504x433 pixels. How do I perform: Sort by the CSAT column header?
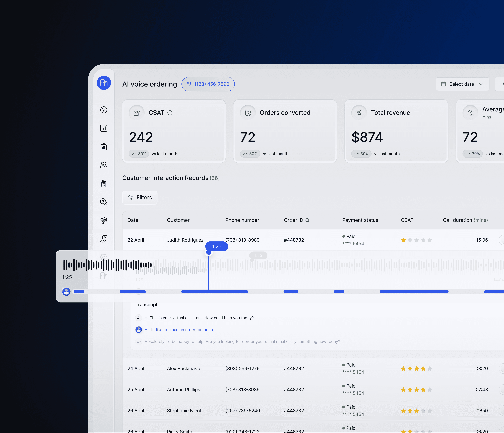(407, 220)
